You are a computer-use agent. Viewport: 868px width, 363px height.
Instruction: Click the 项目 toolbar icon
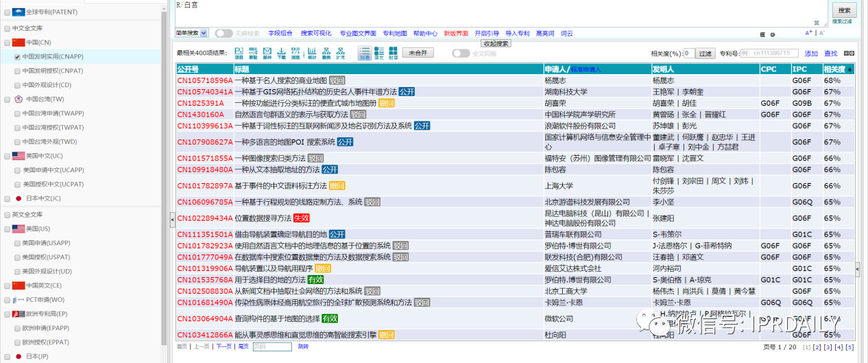[239, 53]
